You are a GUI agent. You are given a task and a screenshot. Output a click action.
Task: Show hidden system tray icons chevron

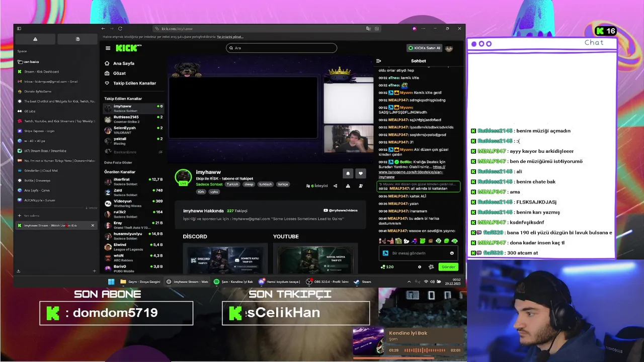(x=409, y=282)
